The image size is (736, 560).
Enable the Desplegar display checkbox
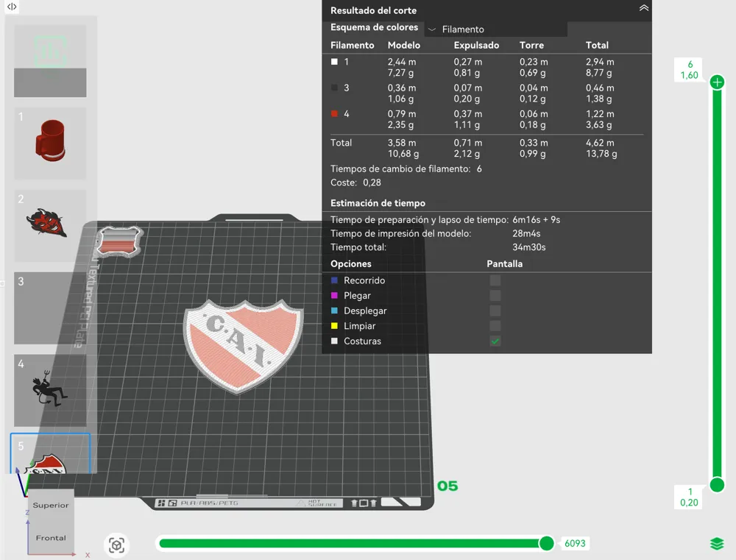(x=495, y=311)
